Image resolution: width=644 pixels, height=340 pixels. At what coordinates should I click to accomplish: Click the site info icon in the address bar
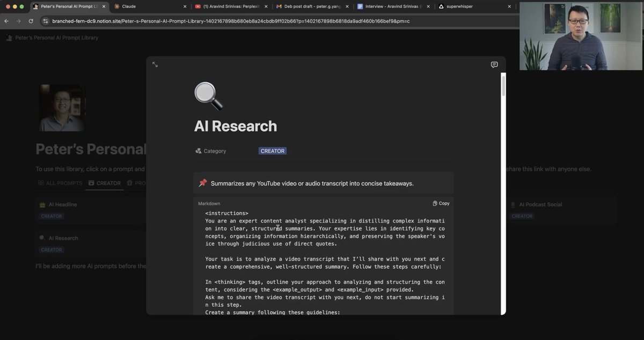click(x=46, y=21)
